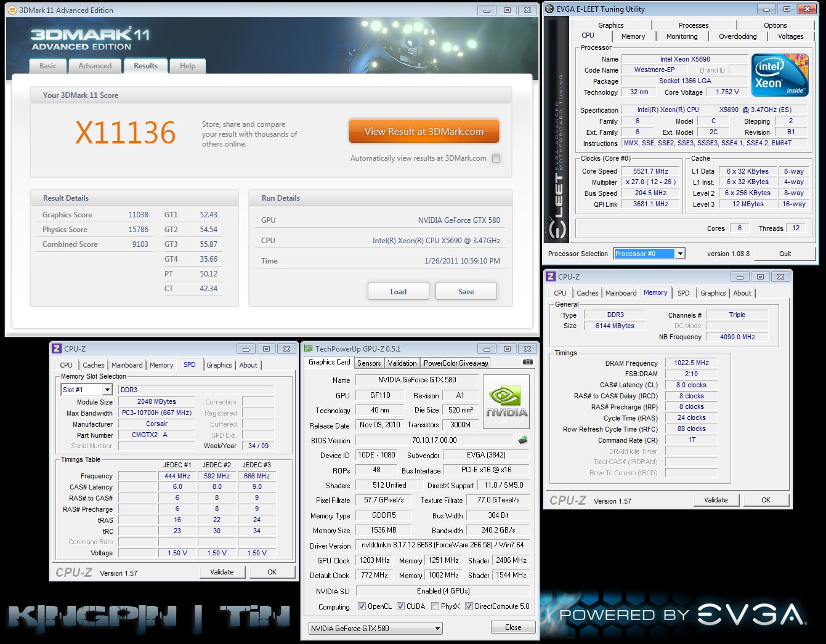Click the Graphics Score value 11038

(x=138, y=215)
